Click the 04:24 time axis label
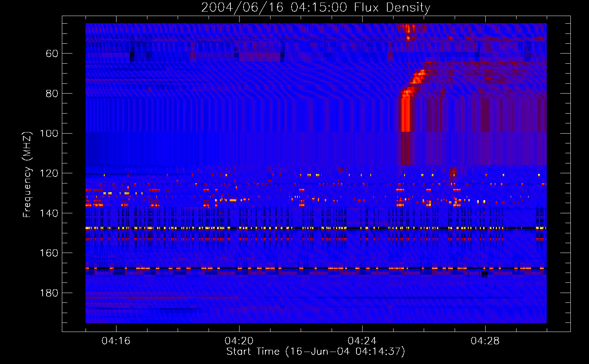This screenshot has height=364, width=589. 362,341
